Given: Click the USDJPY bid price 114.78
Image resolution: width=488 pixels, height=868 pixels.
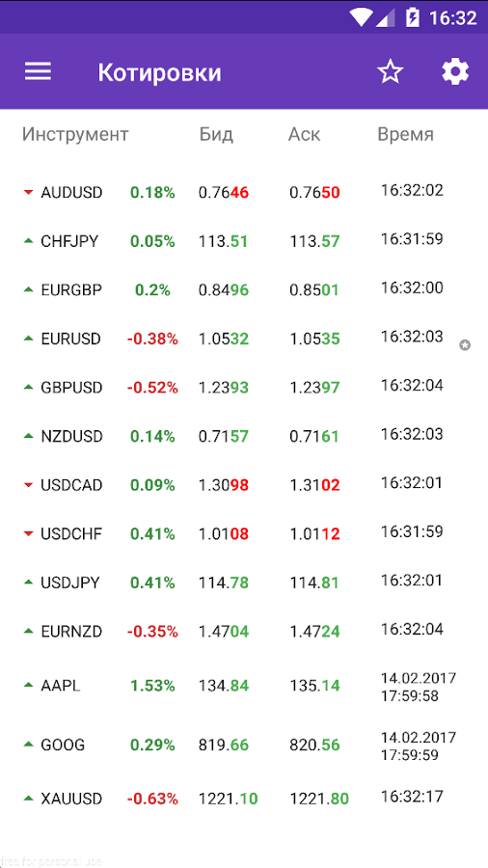Looking at the screenshot, I should tap(224, 583).
